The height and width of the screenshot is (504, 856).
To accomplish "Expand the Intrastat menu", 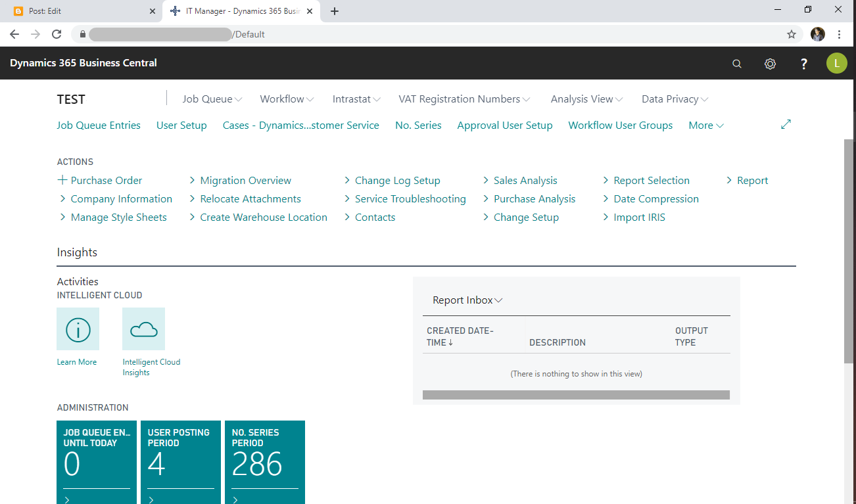I will [356, 99].
